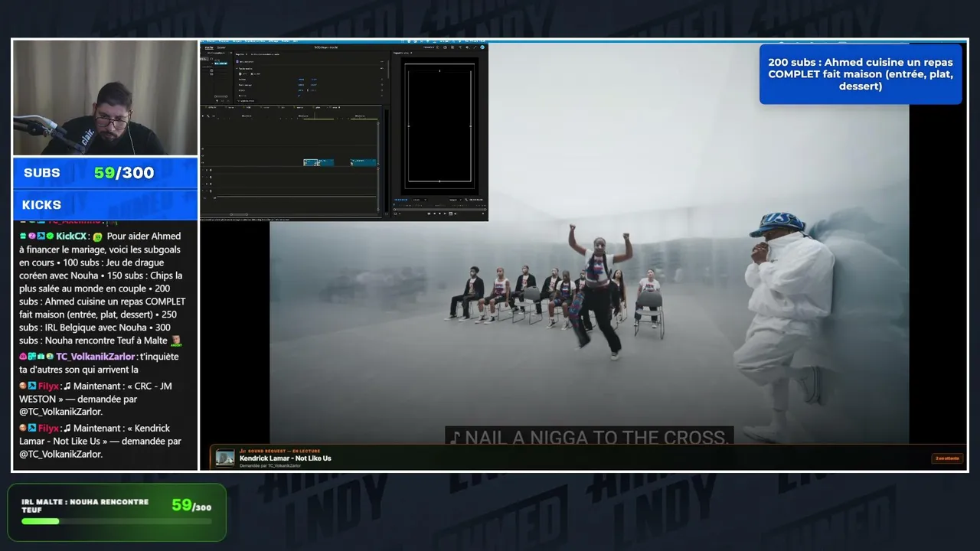Click the "59/300" count beside SUBS
980x551 pixels.
point(124,173)
